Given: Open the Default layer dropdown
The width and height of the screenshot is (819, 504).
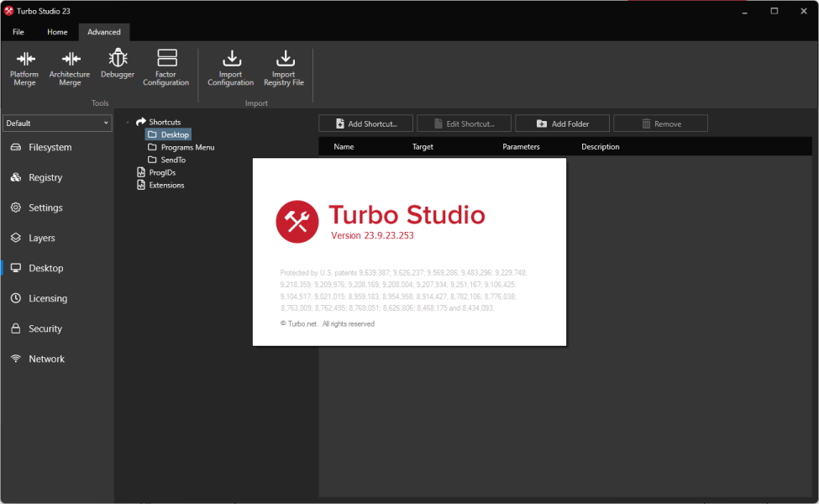Looking at the screenshot, I should pyautogui.click(x=57, y=123).
